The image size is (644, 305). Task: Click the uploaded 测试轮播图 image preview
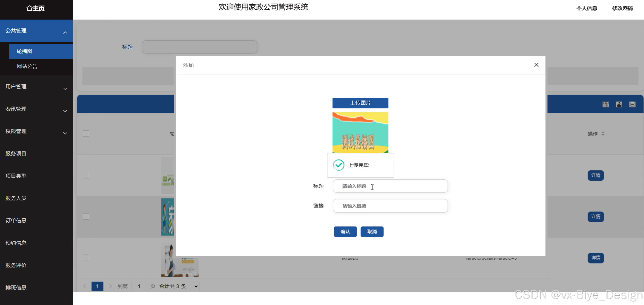(x=360, y=132)
